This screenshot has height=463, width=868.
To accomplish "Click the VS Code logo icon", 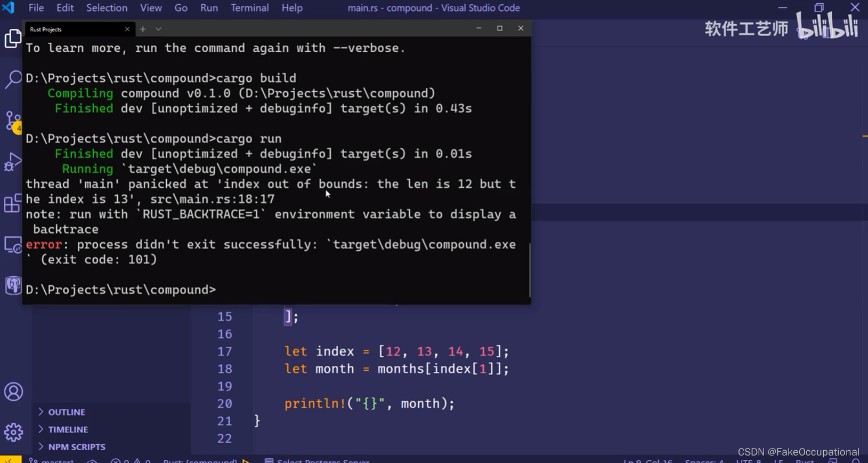I will tap(8, 8).
